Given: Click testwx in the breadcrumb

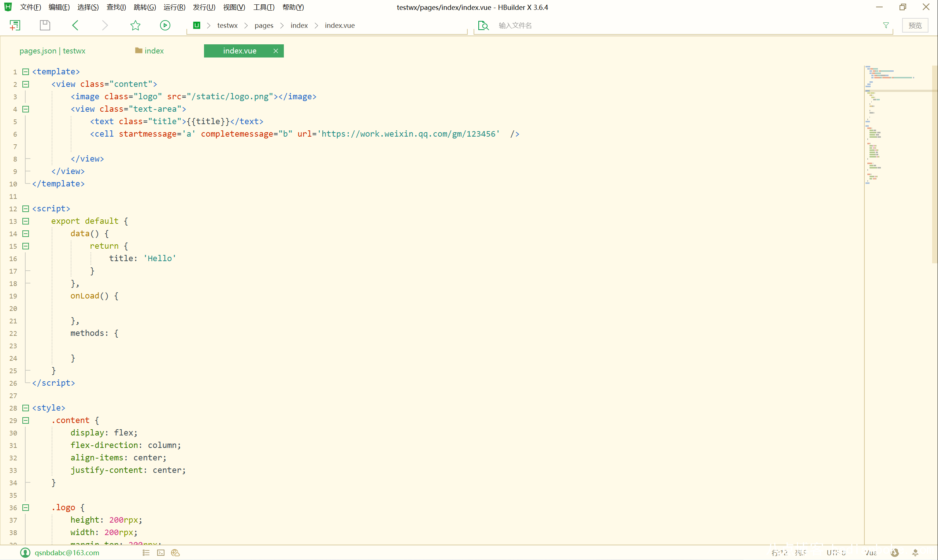Looking at the screenshot, I should pyautogui.click(x=227, y=25).
